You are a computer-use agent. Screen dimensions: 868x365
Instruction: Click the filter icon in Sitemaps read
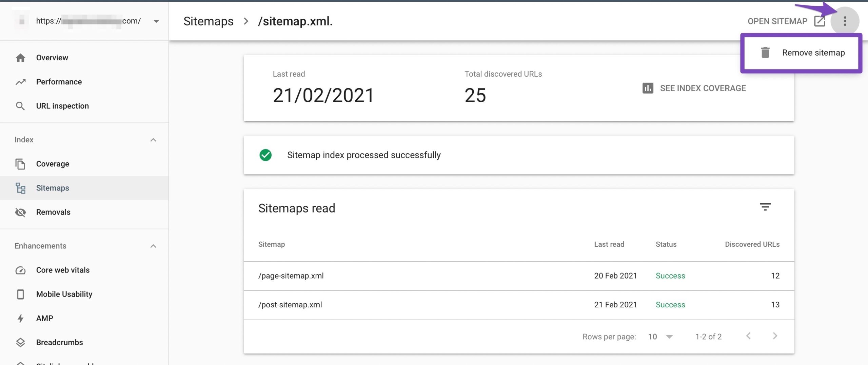click(x=765, y=207)
